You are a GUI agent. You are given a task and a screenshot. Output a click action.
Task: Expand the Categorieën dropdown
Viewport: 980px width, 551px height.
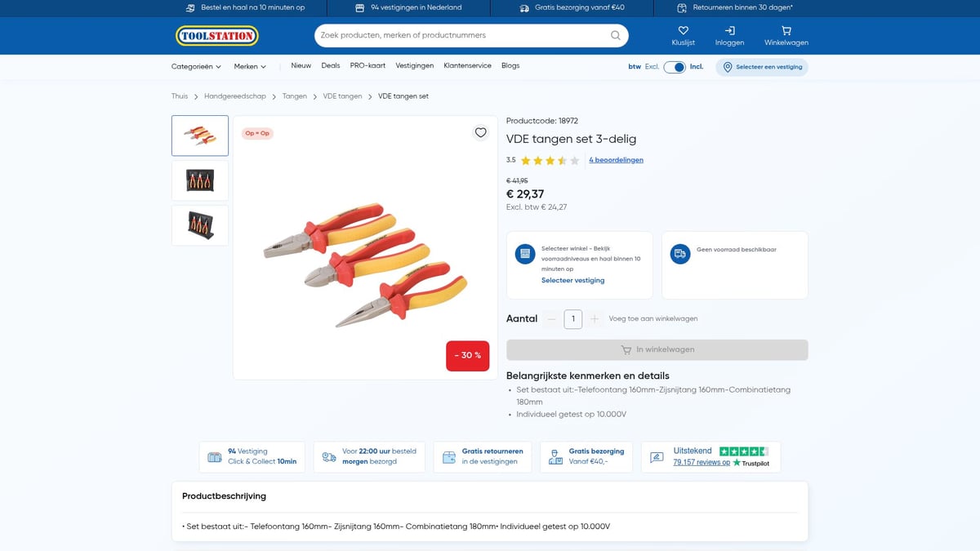pos(196,67)
